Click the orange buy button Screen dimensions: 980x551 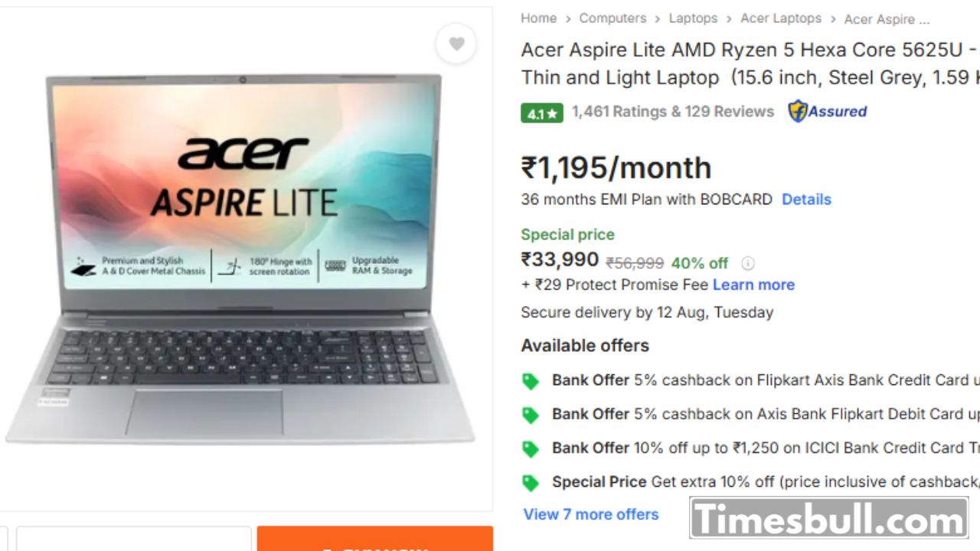(x=375, y=539)
